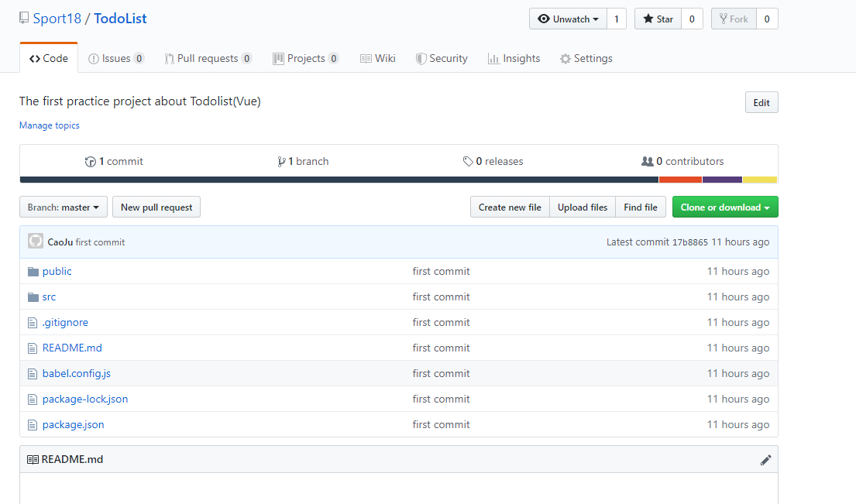The height and width of the screenshot is (504, 856).
Task: Click the tag icon next to releases
Action: [468, 162]
